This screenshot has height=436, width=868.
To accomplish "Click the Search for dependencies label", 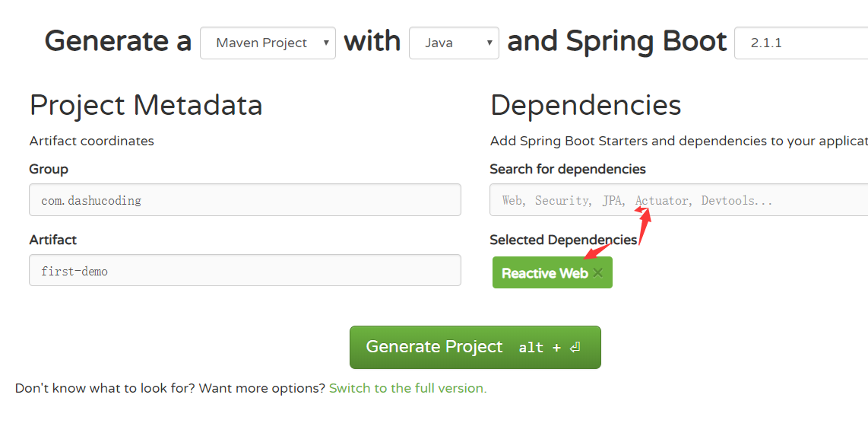I will (568, 169).
